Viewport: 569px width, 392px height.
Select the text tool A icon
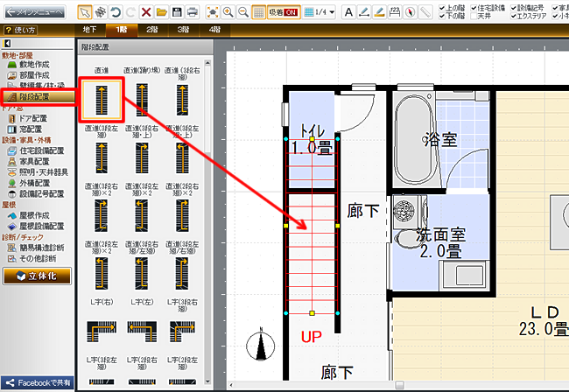tap(348, 12)
